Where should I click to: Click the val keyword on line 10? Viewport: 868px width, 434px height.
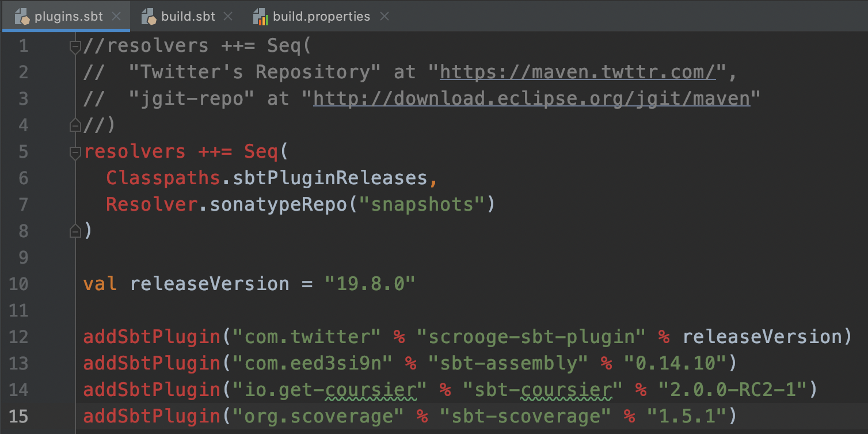point(100,284)
